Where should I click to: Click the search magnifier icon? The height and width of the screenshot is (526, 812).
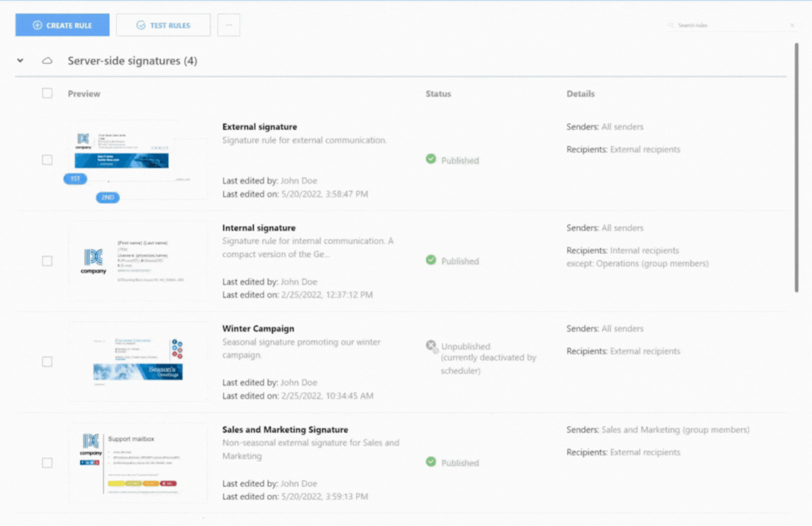pyautogui.click(x=671, y=25)
